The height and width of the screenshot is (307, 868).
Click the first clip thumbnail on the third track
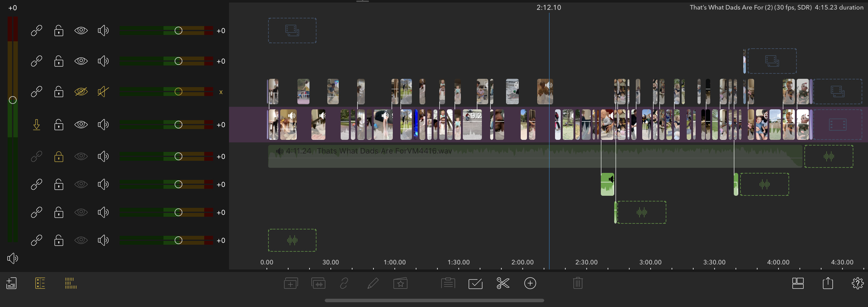[273, 92]
